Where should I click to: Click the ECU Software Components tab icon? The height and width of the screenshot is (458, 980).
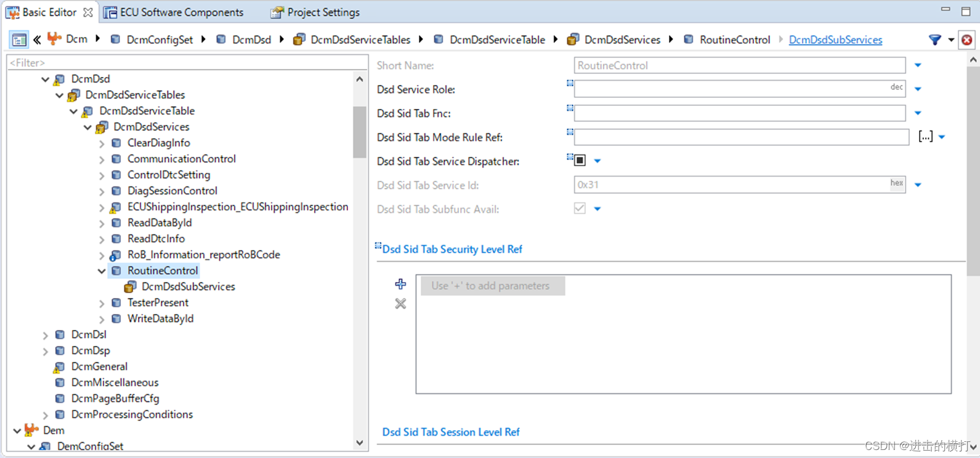pyautogui.click(x=110, y=12)
